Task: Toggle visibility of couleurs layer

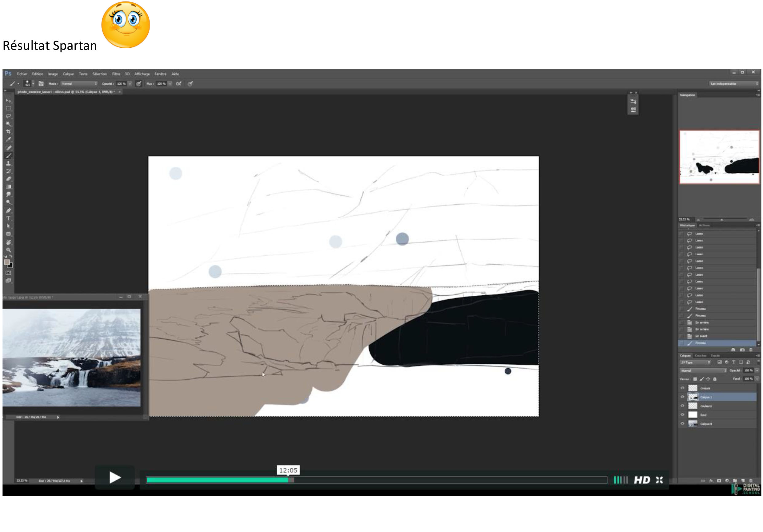Action: click(x=683, y=406)
